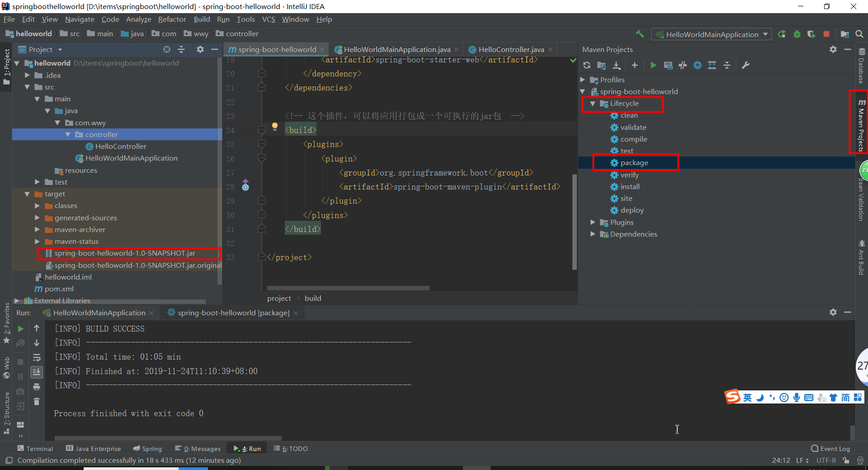
Task: Run with Coverage from top toolbar
Action: point(811,34)
